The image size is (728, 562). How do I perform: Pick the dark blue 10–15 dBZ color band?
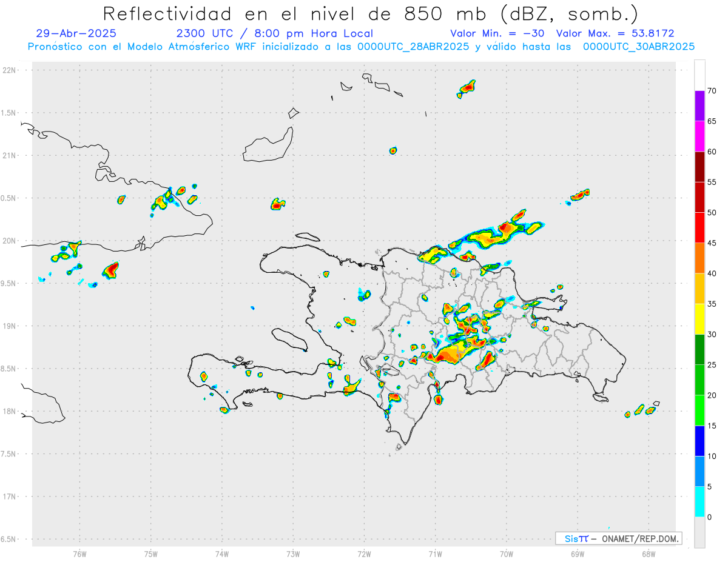coord(699,441)
